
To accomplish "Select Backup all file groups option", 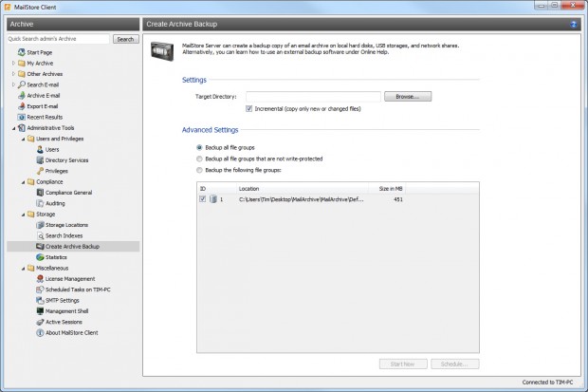I will coord(199,147).
